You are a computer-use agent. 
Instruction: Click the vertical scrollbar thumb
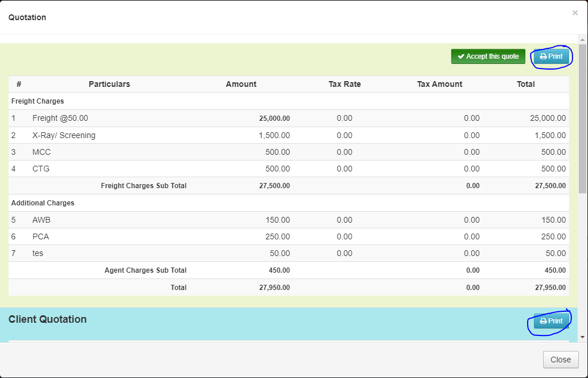coord(583,119)
